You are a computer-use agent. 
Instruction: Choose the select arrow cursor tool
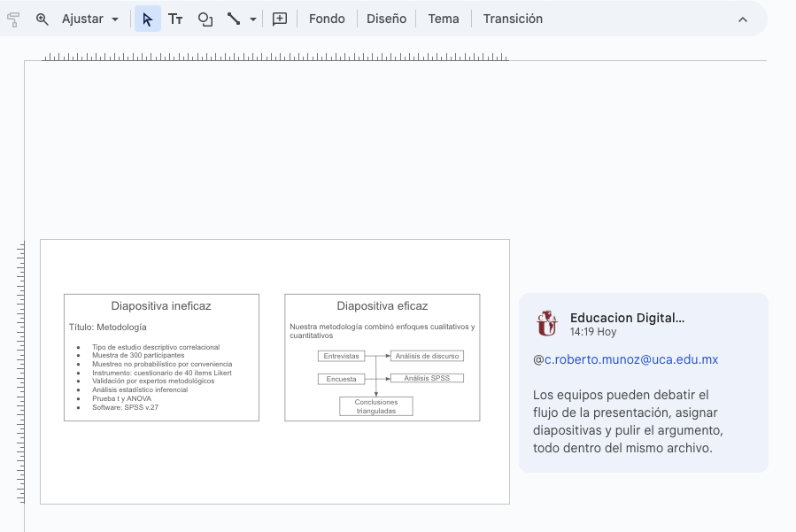click(x=148, y=19)
